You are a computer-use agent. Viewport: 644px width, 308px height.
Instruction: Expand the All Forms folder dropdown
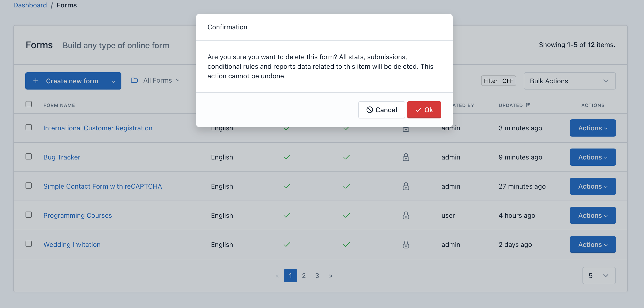coord(158,80)
